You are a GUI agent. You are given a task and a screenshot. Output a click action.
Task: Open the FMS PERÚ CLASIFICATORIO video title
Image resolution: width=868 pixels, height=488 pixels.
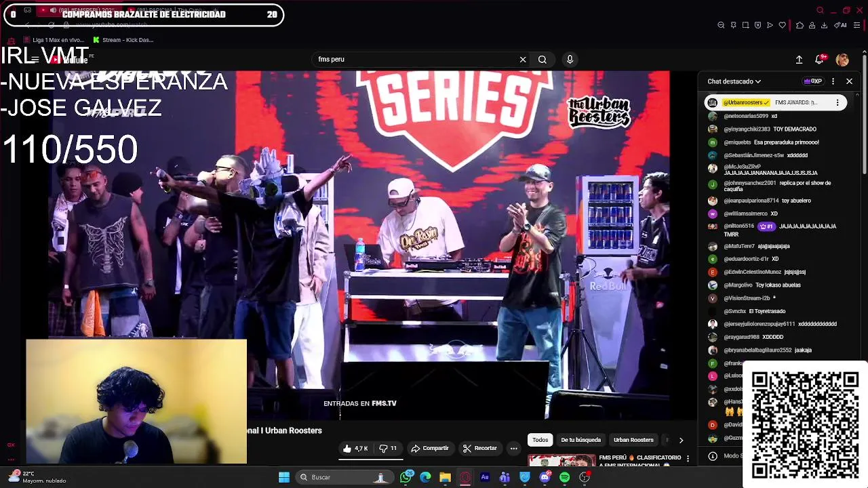(x=640, y=461)
